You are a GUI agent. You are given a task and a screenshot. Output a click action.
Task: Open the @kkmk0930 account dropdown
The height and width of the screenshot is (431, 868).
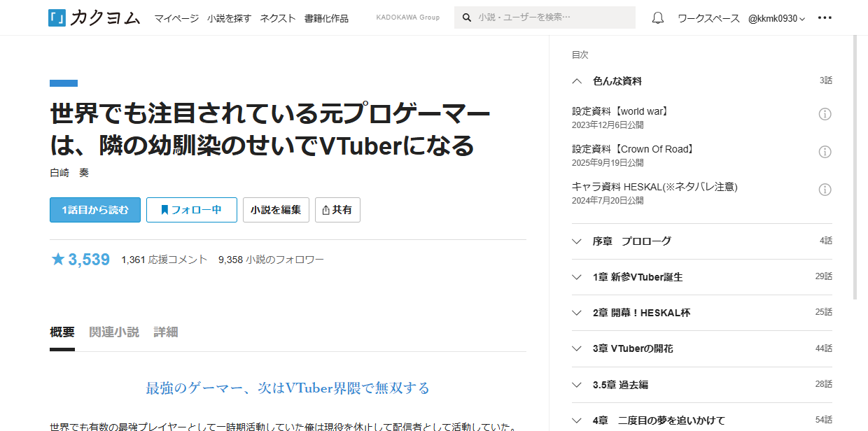(776, 18)
